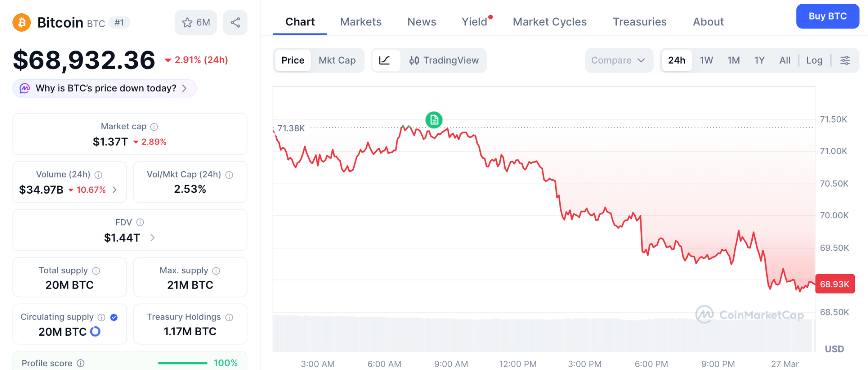Switch to TradingView chart mode
868x370 pixels.
pos(444,60)
